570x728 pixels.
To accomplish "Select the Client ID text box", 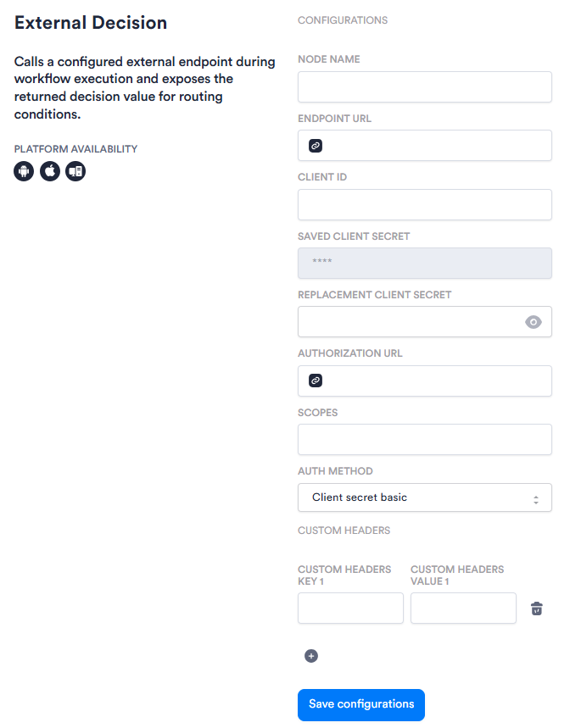I will 425,204.
